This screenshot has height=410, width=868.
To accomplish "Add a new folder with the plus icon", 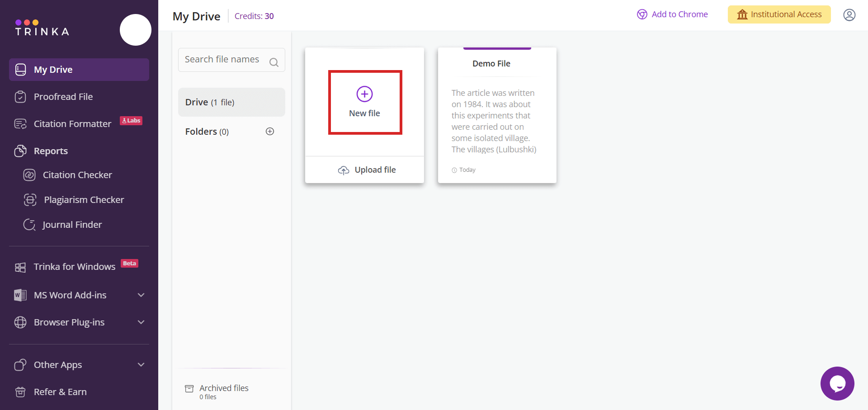I will [270, 132].
